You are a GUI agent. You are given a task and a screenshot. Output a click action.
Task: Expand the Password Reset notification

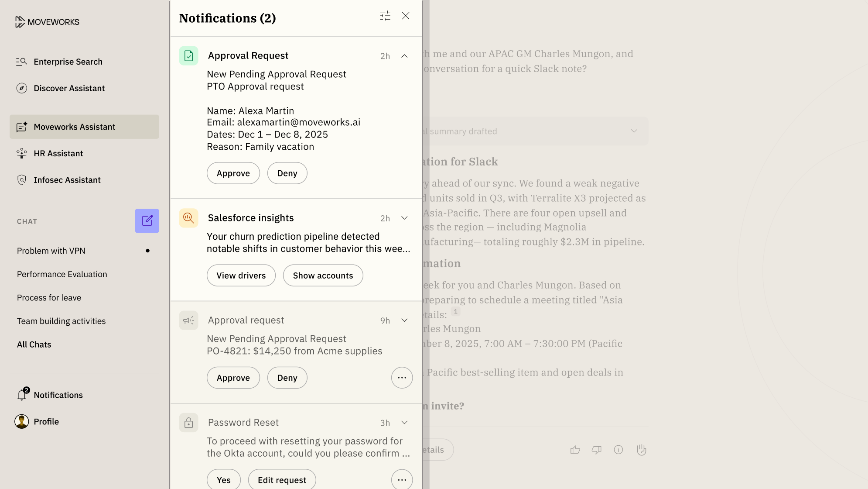404,422
